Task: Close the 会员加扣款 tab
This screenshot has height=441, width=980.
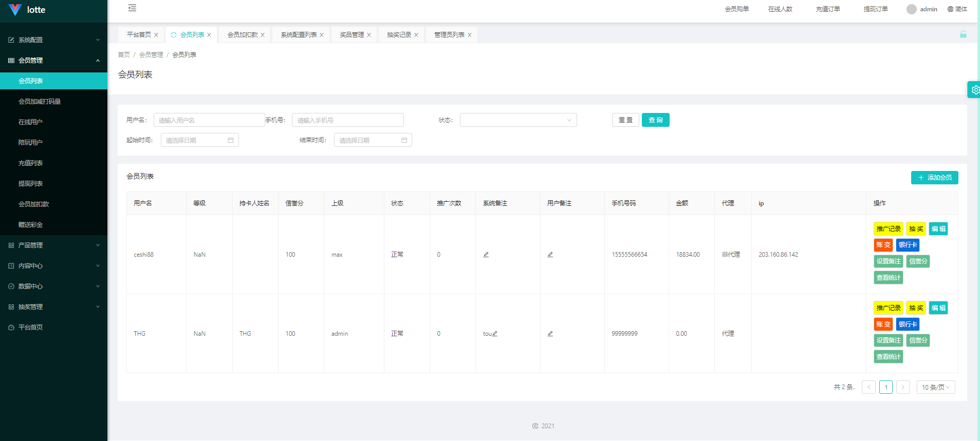Action: tap(263, 35)
